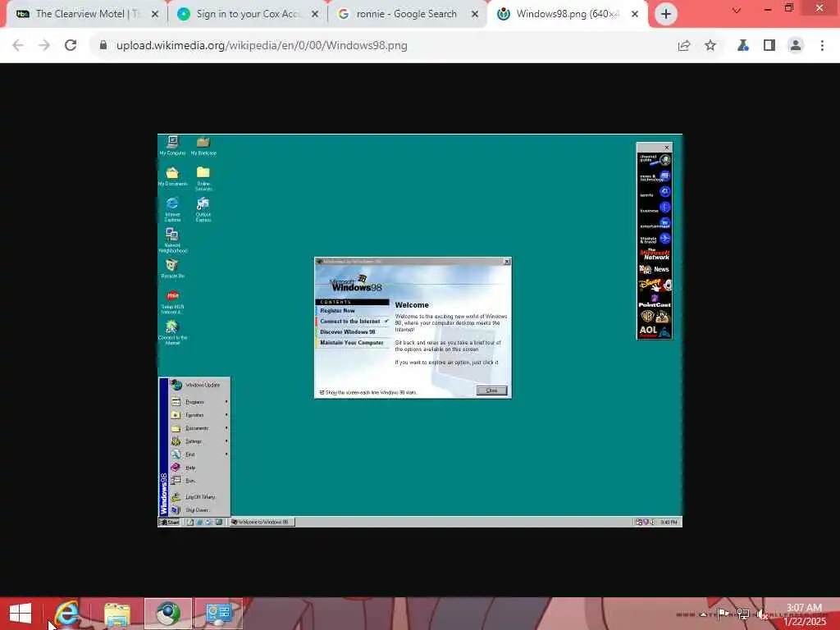This screenshot has height=630, width=840.
Task: Open Network Neighborhood desktop icon
Action: pyautogui.click(x=172, y=240)
